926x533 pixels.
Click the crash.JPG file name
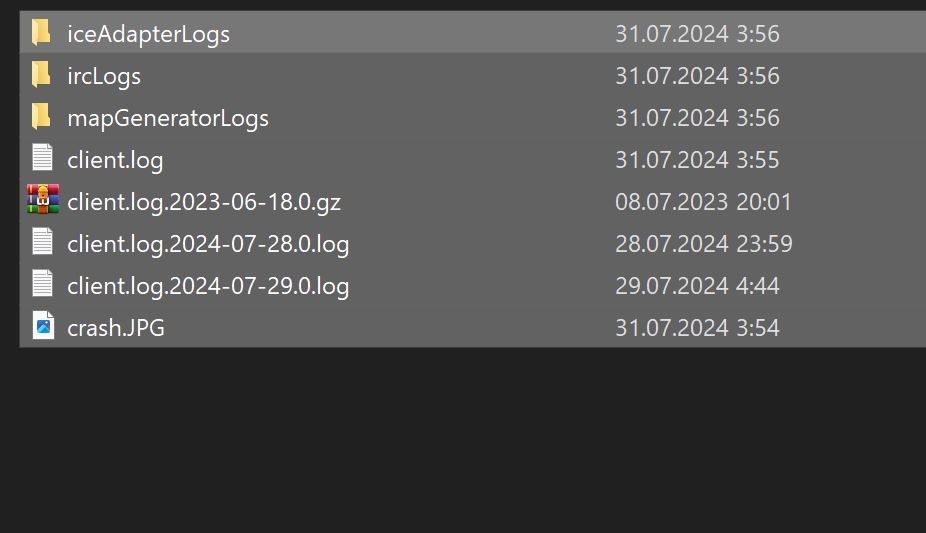pos(116,328)
